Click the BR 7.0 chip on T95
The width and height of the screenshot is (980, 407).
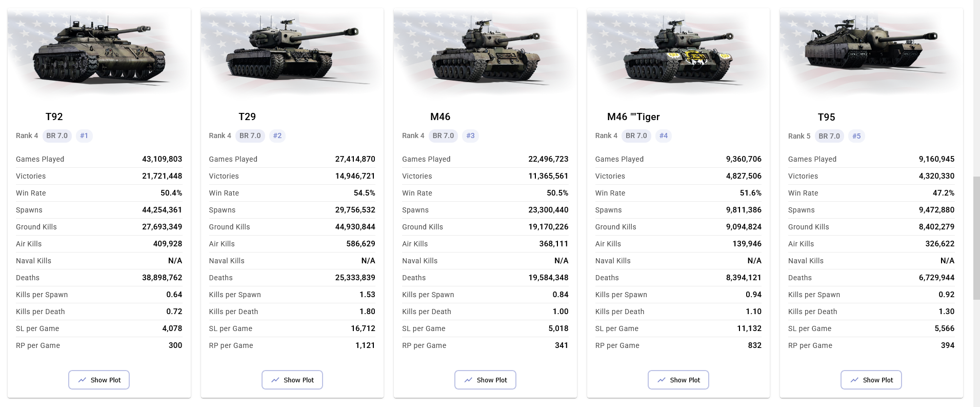pyautogui.click(x=829, y=136)
